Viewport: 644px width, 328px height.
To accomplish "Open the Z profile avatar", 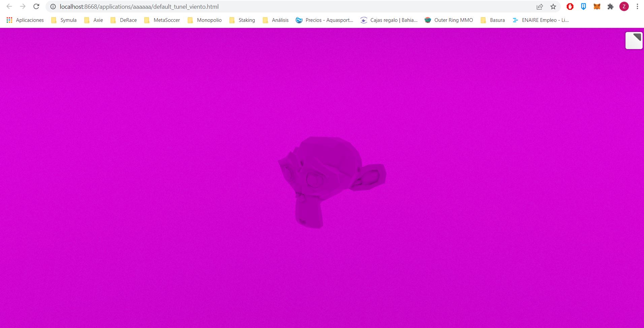I will click(x=624, y=6).
